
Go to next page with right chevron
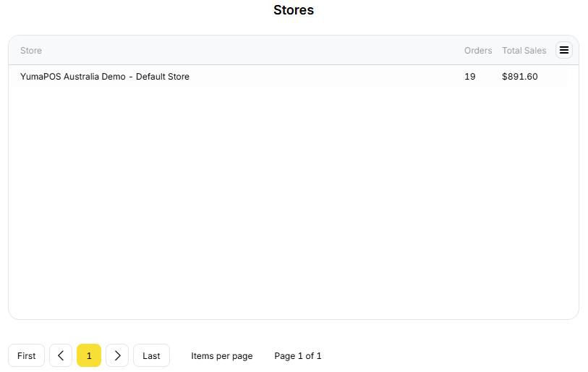click(x=117, y=355)
